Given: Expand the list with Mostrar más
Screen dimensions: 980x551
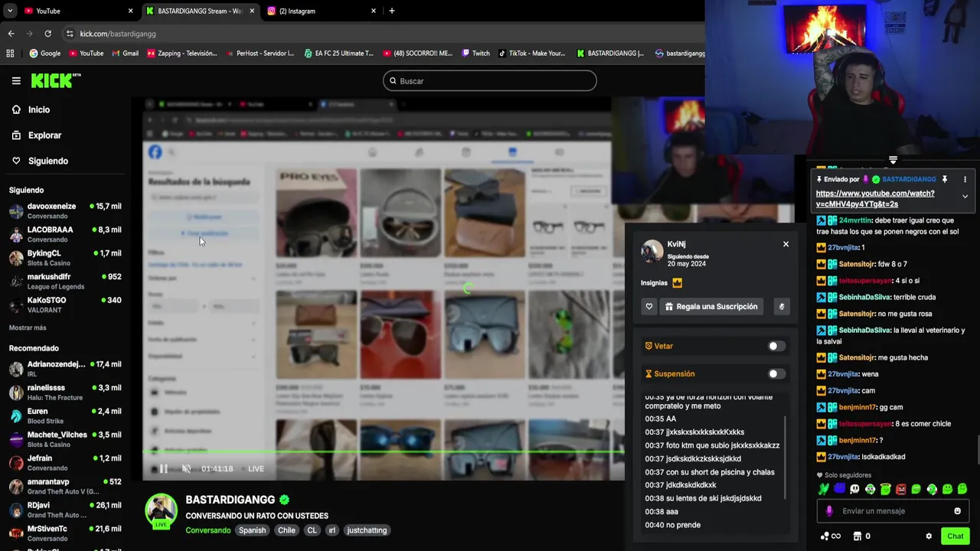Looking at the screenshot, I should (28, 328).
